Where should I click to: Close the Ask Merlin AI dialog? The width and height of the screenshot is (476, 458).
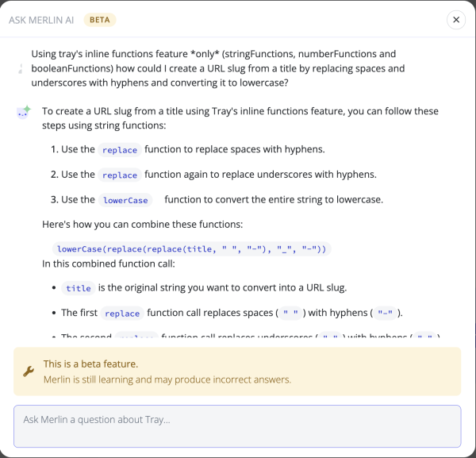(455, 20)
